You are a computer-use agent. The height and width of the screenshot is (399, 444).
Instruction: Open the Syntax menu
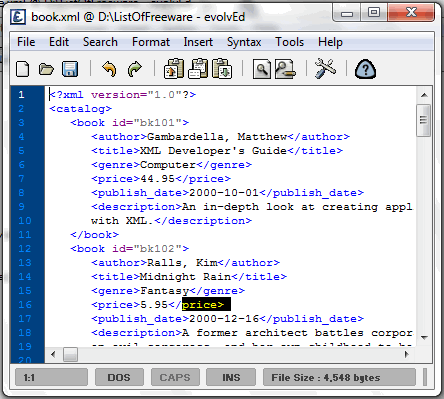click(x=244, y=42)
